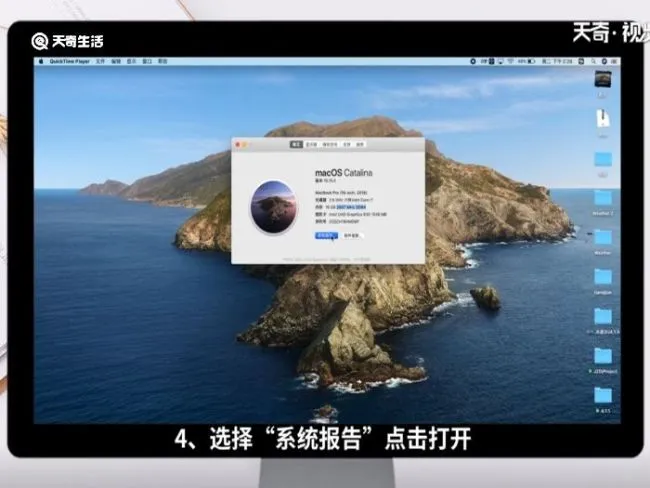Select the 概览 overview tab
Screen dimensions: 650x488
(x=296, y=144)
